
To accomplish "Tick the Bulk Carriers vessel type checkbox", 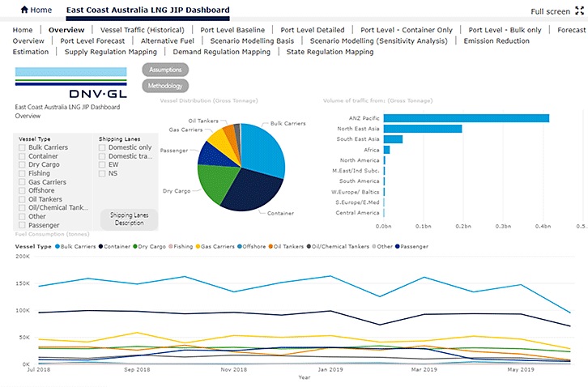I will (x=22, y=148).
